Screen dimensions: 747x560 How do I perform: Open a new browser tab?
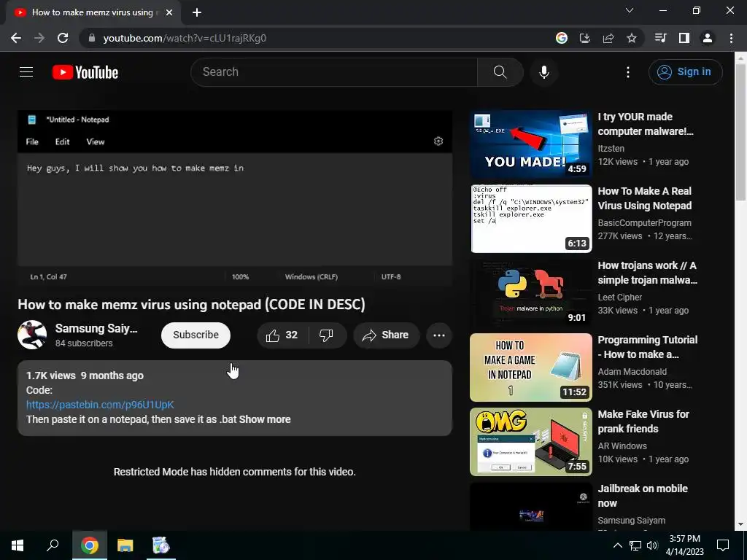click(197, 12)
